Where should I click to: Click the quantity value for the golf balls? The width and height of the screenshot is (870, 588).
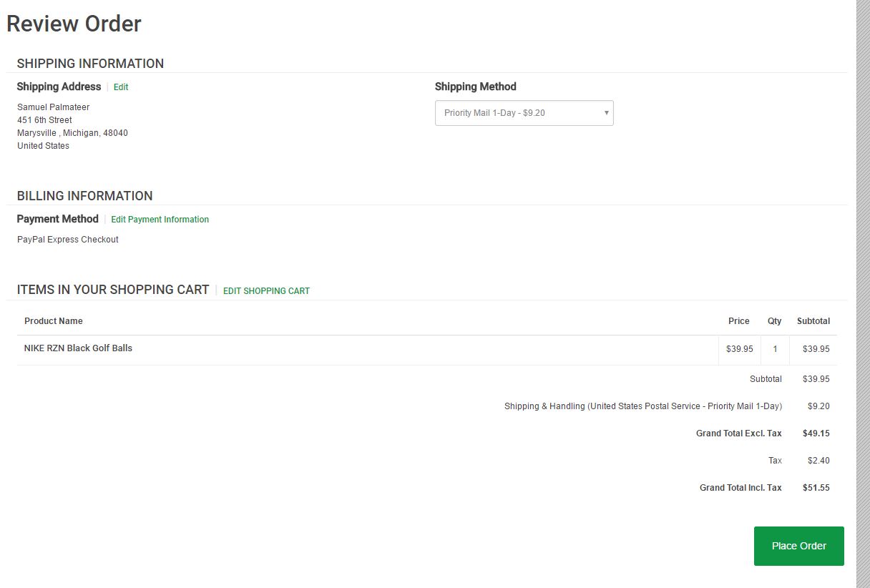tap(774, 349)
